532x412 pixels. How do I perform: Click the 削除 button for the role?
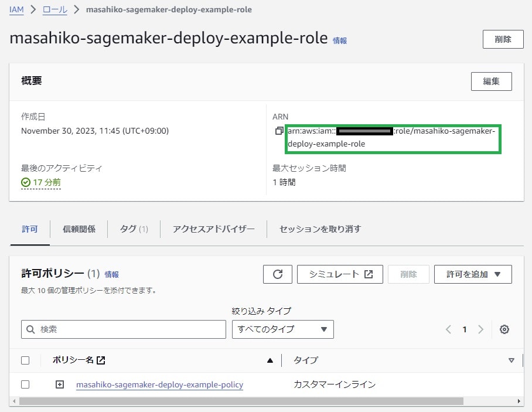pyautogui.click(x=503, y=39)
